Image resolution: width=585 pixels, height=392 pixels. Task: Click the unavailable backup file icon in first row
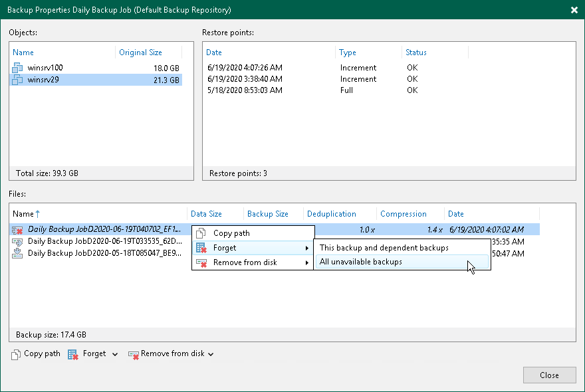[18, 229]
